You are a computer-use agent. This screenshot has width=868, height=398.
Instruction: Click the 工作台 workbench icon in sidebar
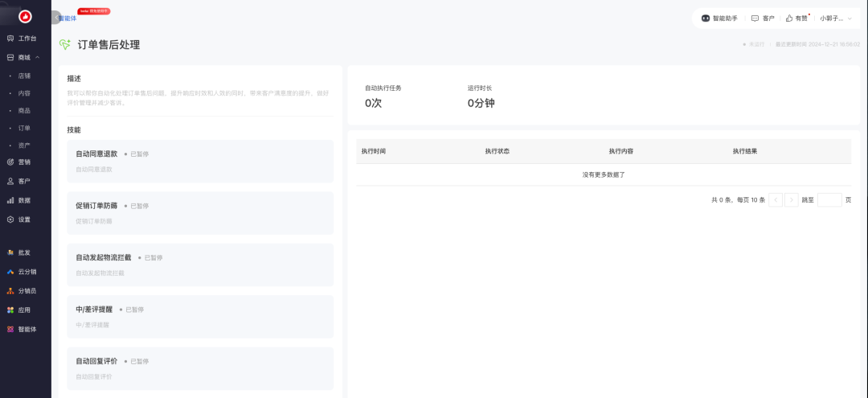[x=10, y=39]
